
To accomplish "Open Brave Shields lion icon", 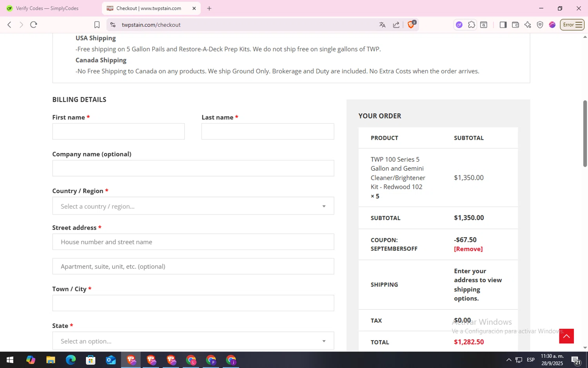I will (411, 24).
